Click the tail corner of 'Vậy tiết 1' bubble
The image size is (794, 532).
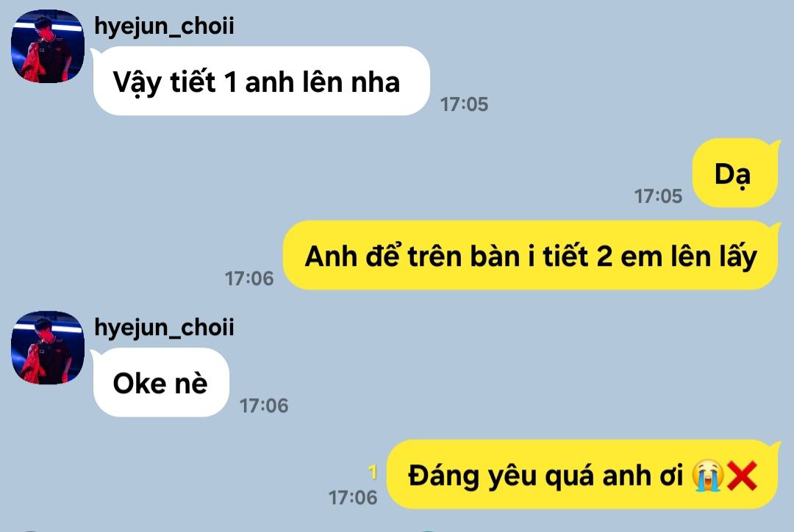point(96,52)
